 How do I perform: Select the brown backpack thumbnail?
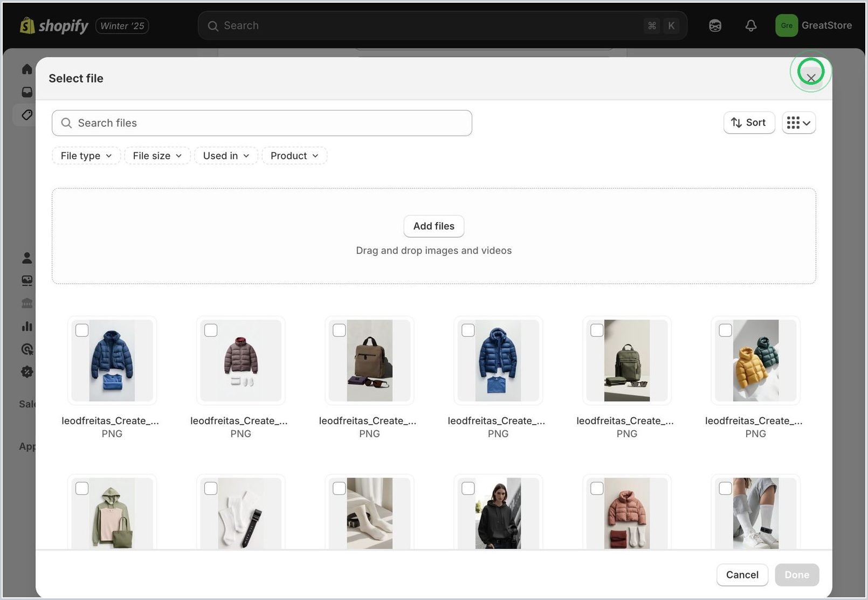[x=370, y=361]
